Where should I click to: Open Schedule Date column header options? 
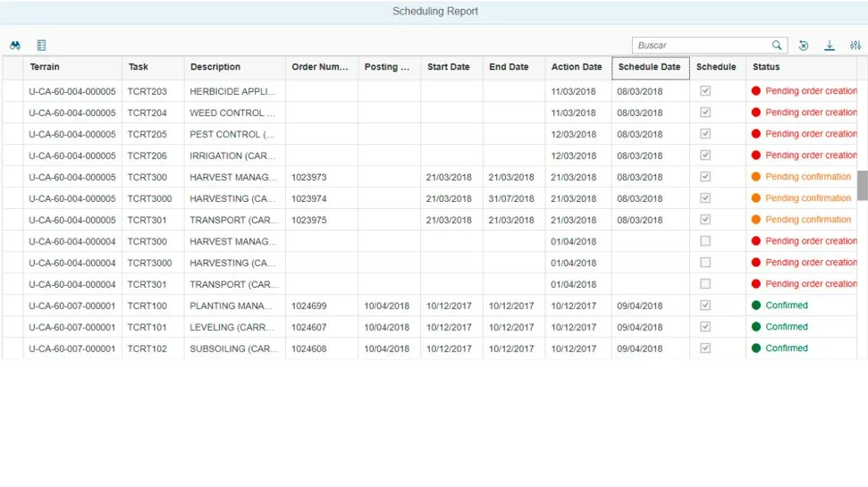pyautogui.click(x=649, y=67)
